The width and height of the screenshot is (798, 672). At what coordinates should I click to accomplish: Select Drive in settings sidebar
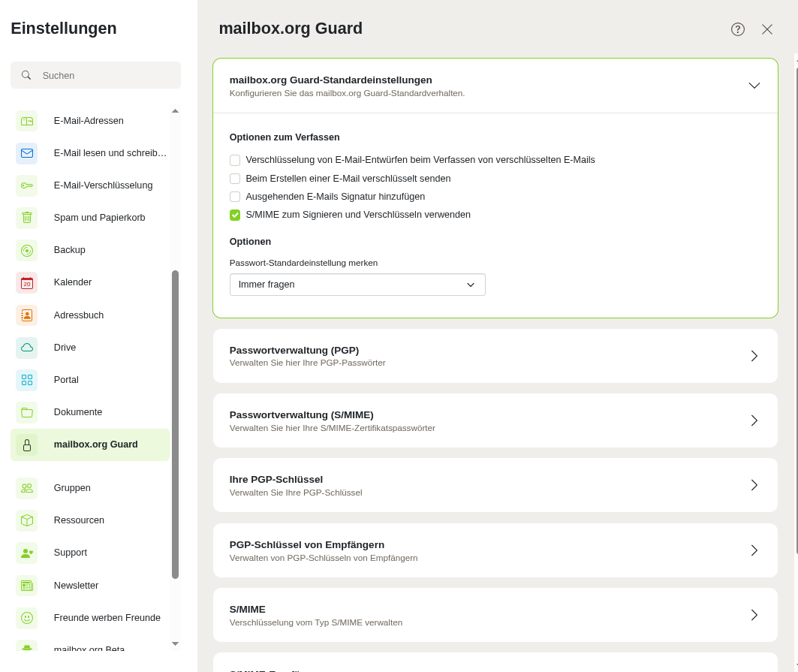tap(90, 348)
